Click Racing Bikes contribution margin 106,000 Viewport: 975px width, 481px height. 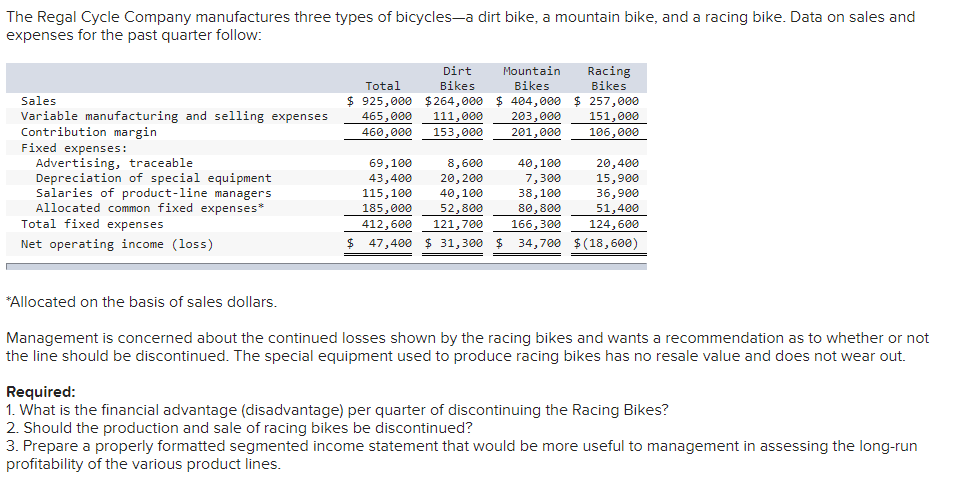(614, 132)
